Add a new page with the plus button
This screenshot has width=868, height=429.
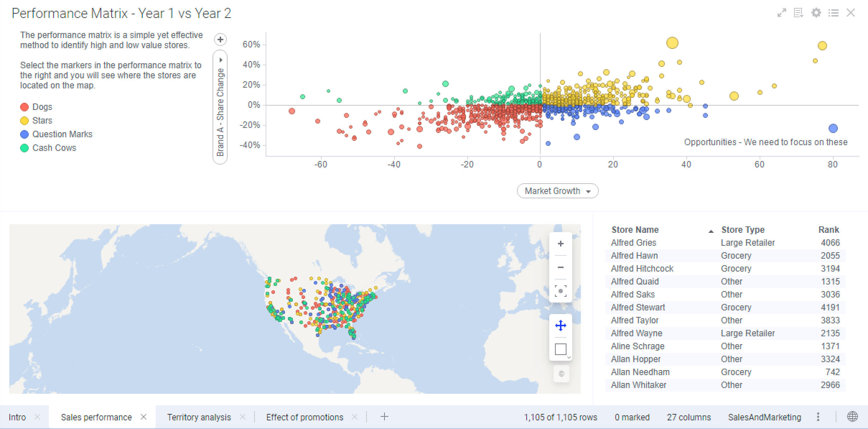384,417
